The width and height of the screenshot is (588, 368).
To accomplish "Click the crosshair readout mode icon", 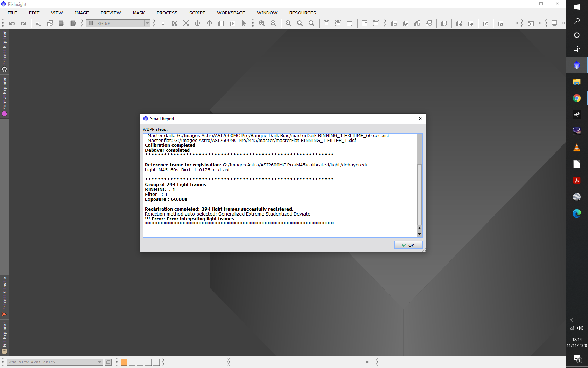I will [163, 23].
